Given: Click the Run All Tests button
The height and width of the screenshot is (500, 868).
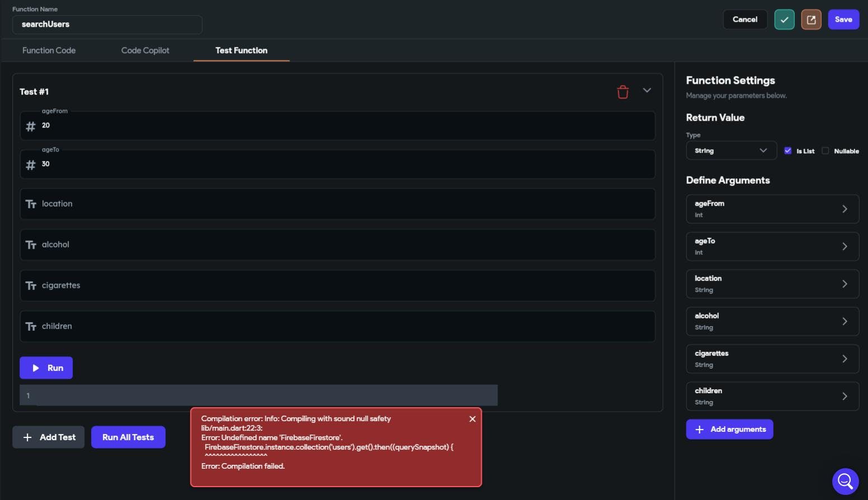Looking at the screenshot, I should coord(128,437).
